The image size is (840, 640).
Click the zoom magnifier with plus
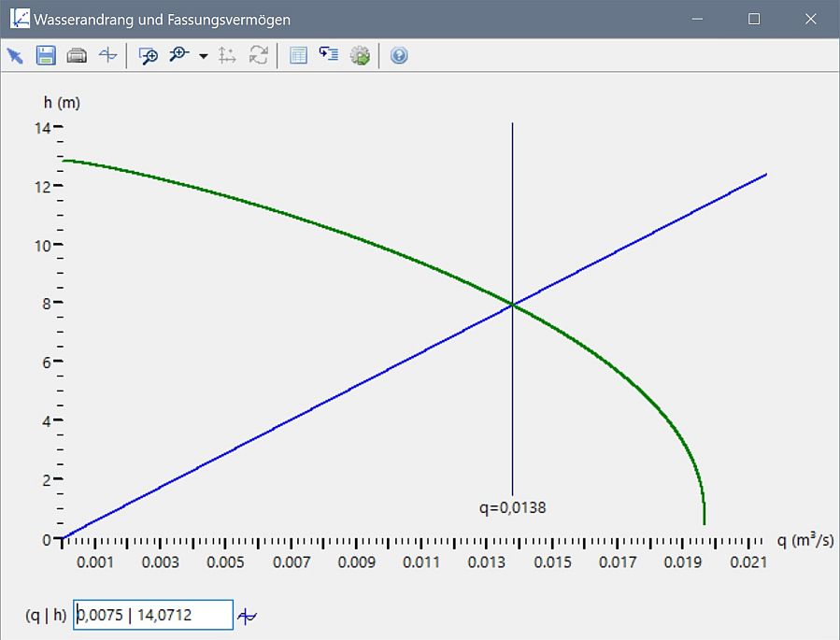tap(178, 56)
